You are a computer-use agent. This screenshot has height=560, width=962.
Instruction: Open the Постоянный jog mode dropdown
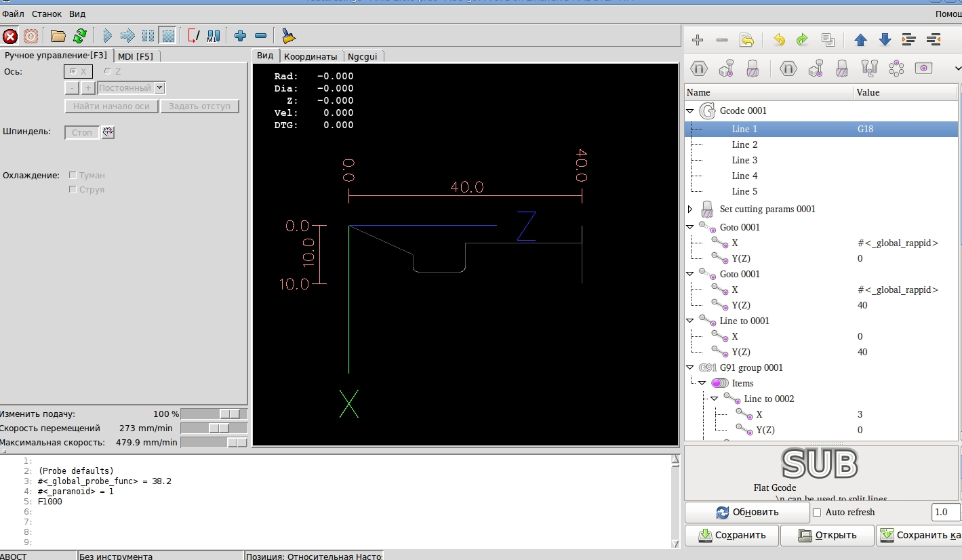pos(159,88)
